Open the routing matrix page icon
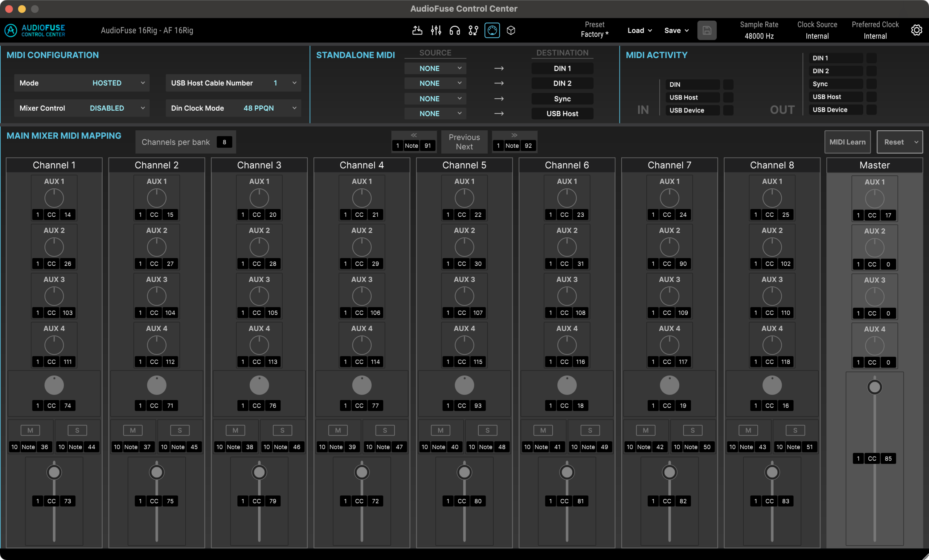929x560 pixels. (473, 30)
